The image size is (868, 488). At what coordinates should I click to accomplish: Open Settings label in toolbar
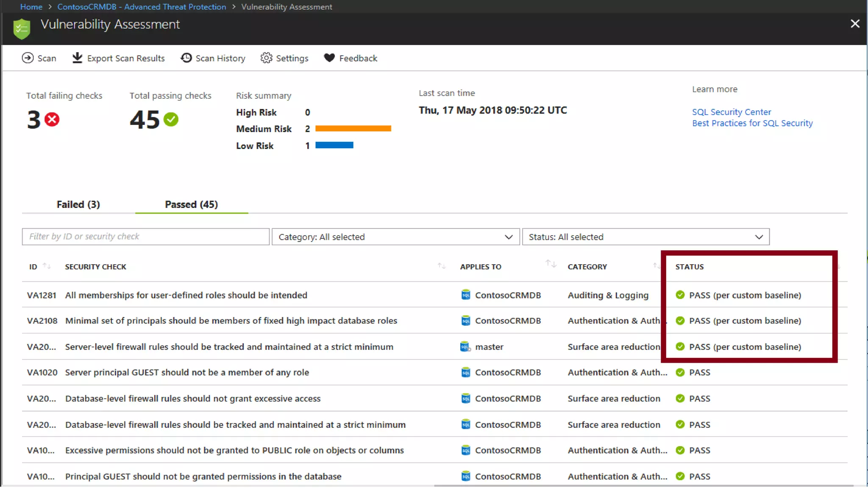(x=292, y=58)
